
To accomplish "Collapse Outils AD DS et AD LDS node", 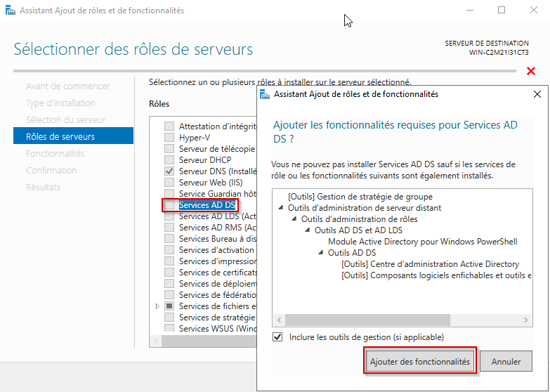I will (x=307, y=230).
